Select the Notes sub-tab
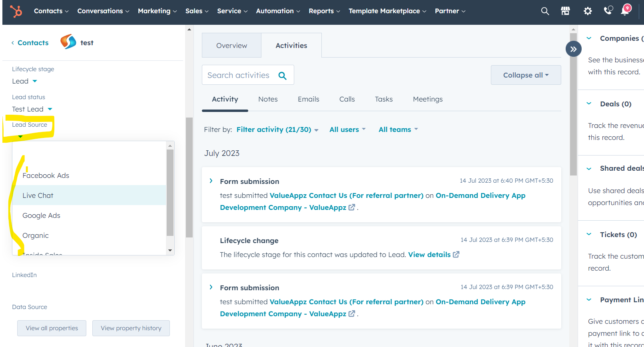The height and width of the screenshot is (347, 644). (268, 99)
